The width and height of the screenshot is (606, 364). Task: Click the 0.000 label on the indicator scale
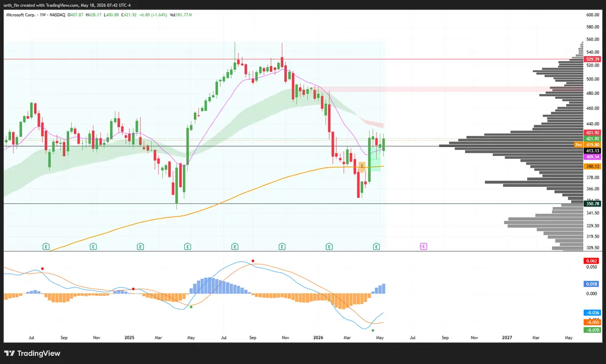(591, 293)
